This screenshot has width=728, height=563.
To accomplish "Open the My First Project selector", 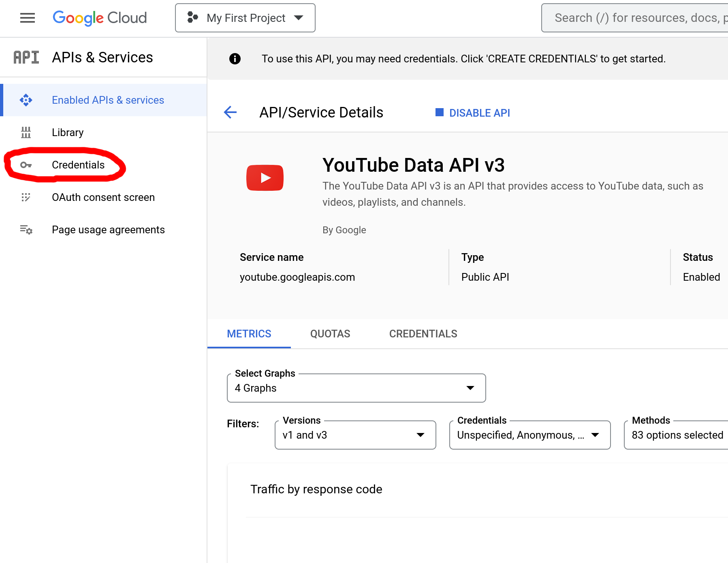I will pyautogui.click(x=245, y=18).
